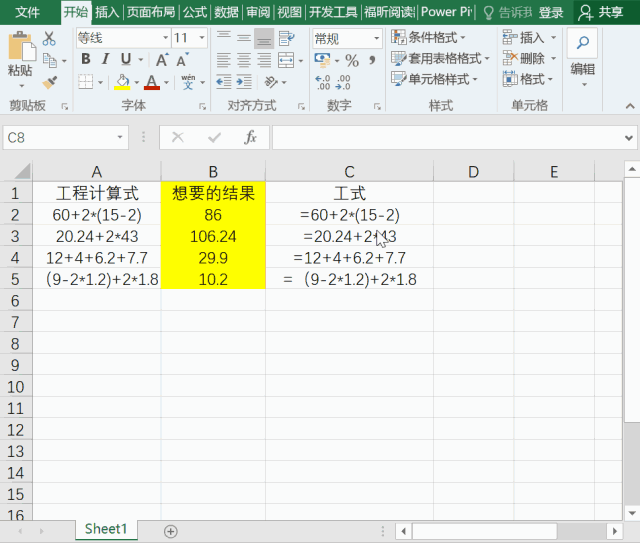Select the Sheet1 tab
The height and width of the screenshot is (543, 640).
106,529
